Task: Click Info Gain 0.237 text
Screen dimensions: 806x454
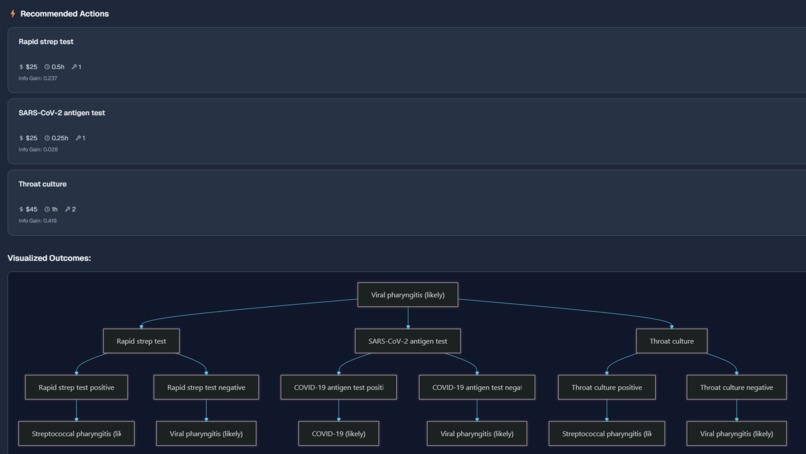Action: pos(38,78)
